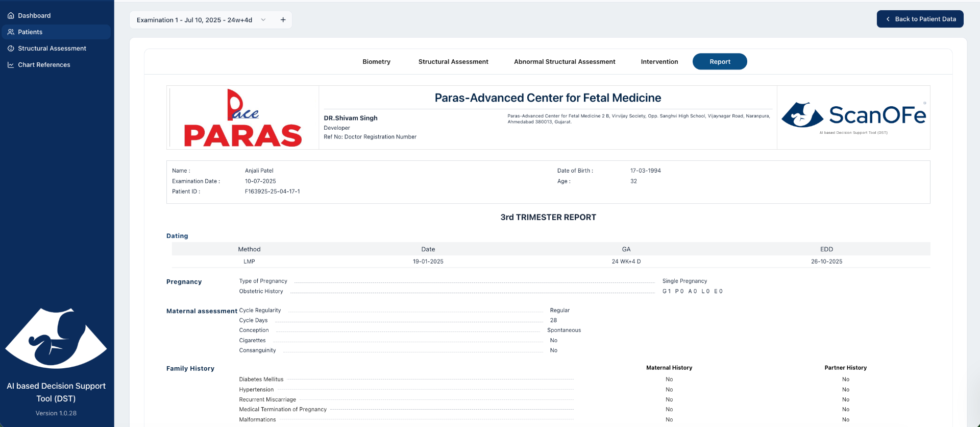
Task: Click Version 1.0.28 text in sidebar
Action: tap(56, 413)
